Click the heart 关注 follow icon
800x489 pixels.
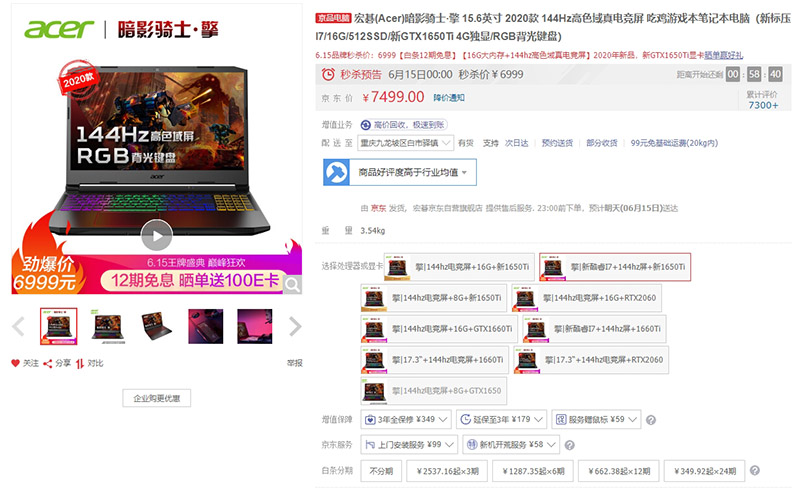(x=15, y=363)
